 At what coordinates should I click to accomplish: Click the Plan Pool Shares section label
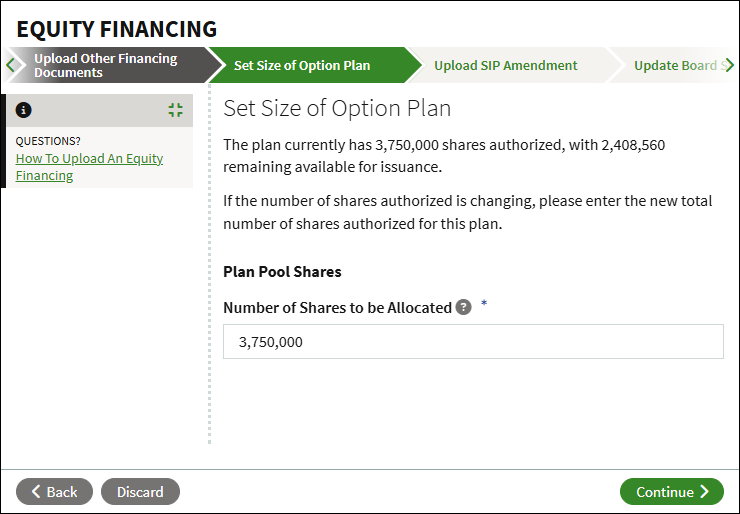point(282,272)
